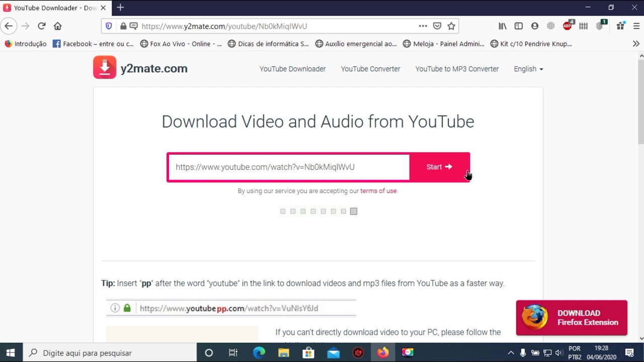Click the Download Firefox Extension banner
Image resolution: width=644 pixels, height=362 pixels.
pos(572,318)
